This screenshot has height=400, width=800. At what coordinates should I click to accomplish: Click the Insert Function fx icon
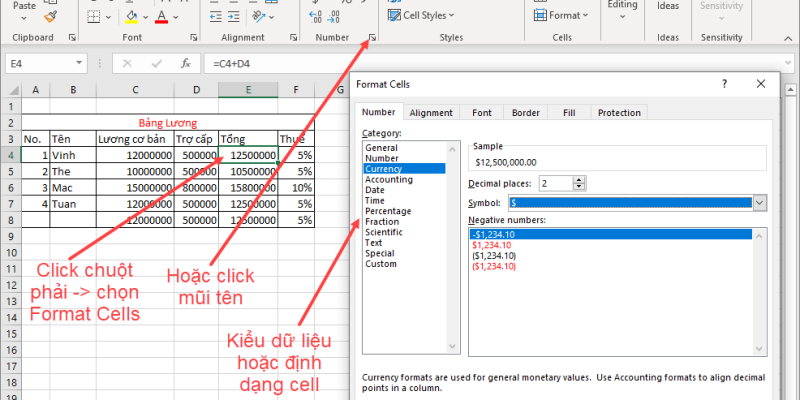pyautogui.click(x=185, y=63)
